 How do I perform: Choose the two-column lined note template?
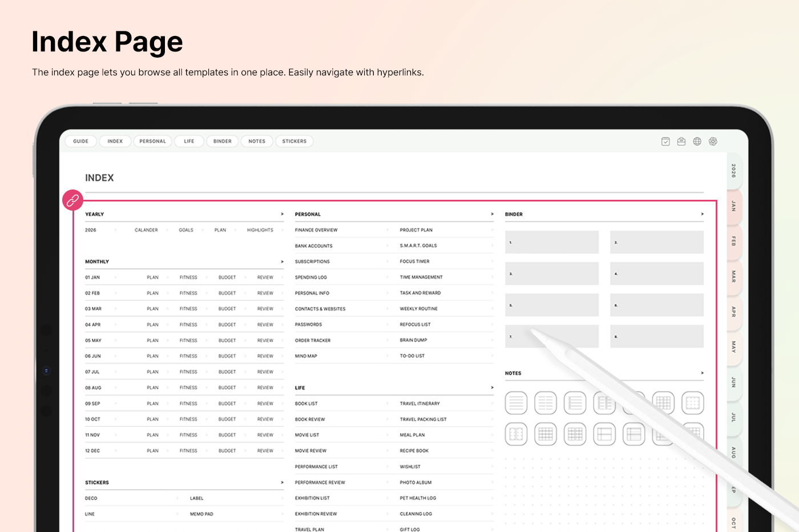[546, 404]
